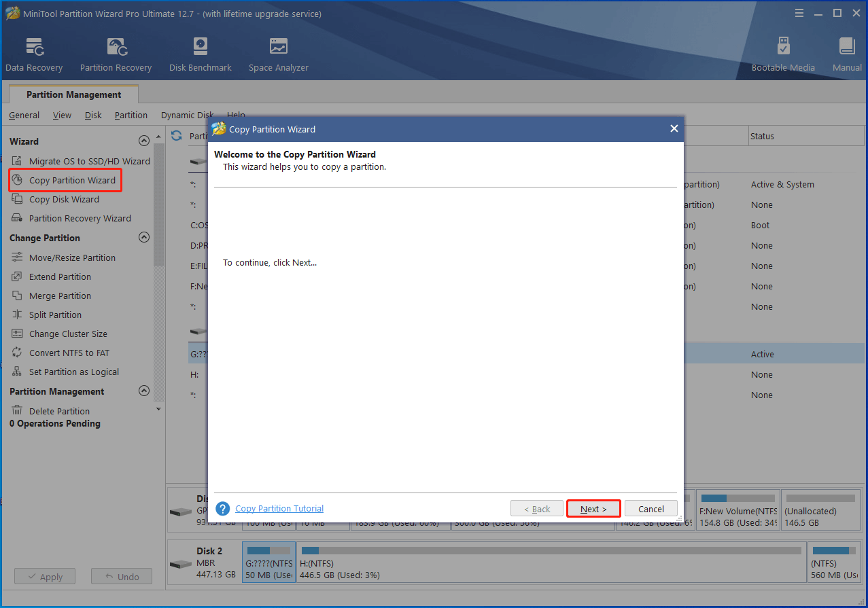The width and height of the screenshot is (868, 608).
Task: Click the scroll-down arrow of the sidebar scrollbar
Action: (159, 409)
